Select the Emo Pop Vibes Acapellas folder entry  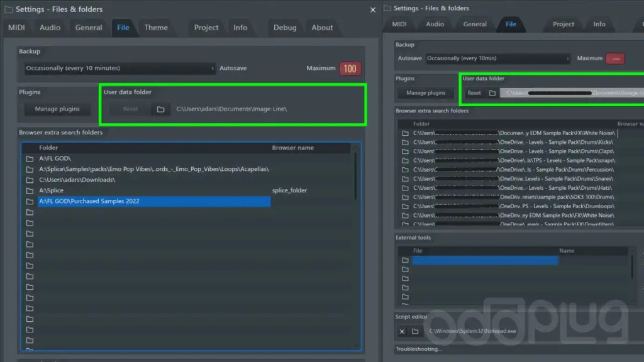154,169
